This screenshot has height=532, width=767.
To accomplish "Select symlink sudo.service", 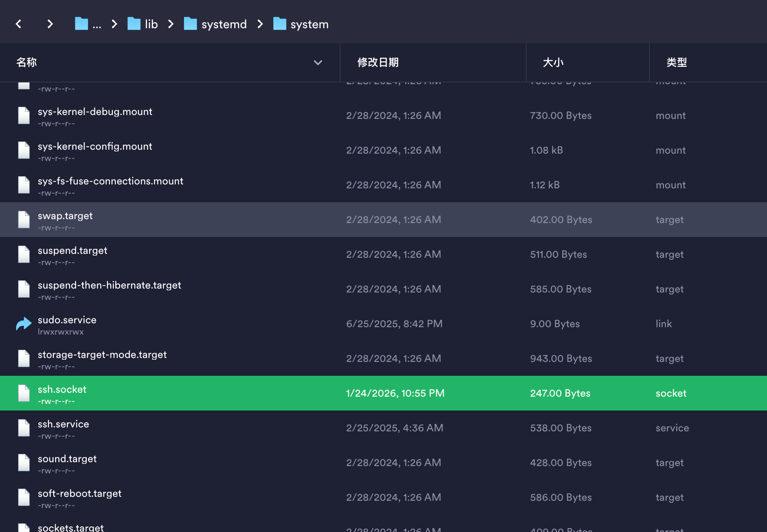I will click(x=383, y=324).
